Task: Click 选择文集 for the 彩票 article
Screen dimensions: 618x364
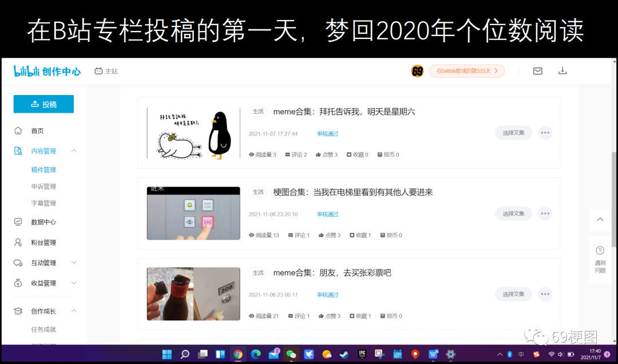Action: click(x=513, y=294)
